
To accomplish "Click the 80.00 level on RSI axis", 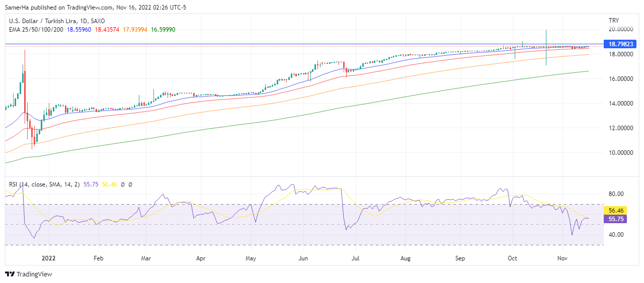I will coord(616,194).
